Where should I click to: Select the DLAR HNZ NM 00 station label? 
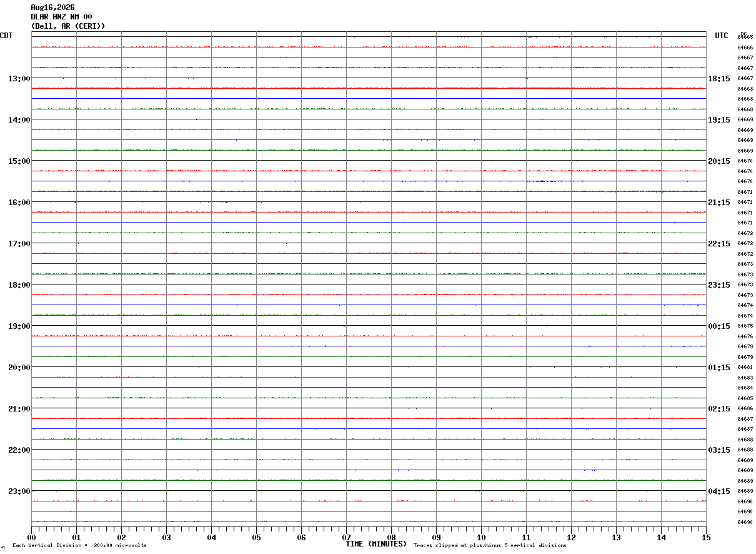(x=61, y=17)
